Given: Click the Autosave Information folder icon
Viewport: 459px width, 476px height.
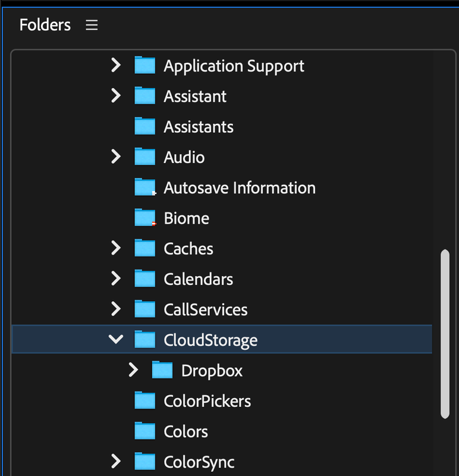Looking at the screenshot, I should (144, 187).
